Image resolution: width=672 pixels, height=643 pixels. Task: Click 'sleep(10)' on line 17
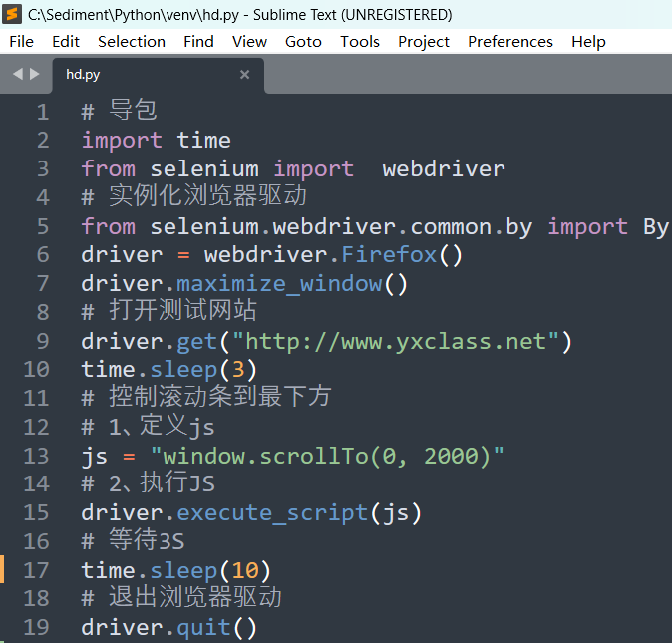pos(210,571)
